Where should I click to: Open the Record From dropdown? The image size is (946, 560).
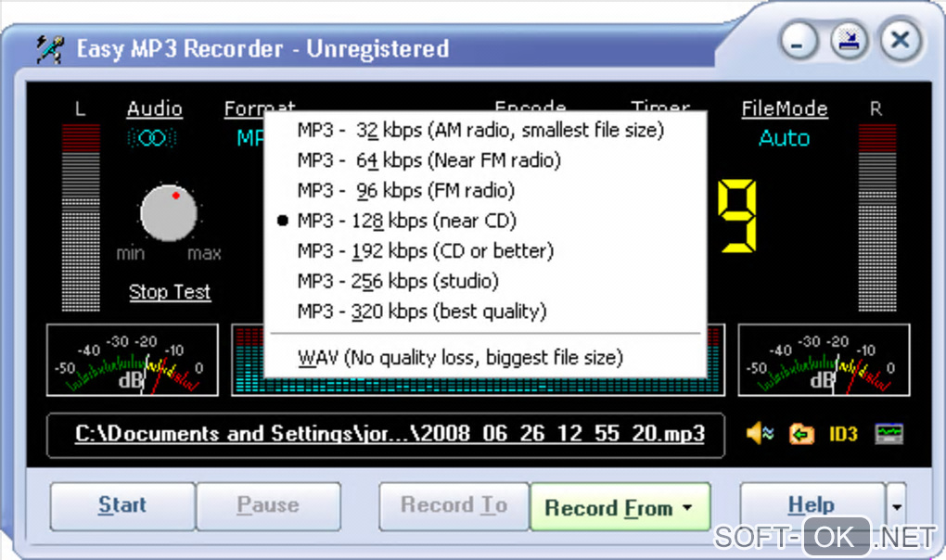coord(620,507)
